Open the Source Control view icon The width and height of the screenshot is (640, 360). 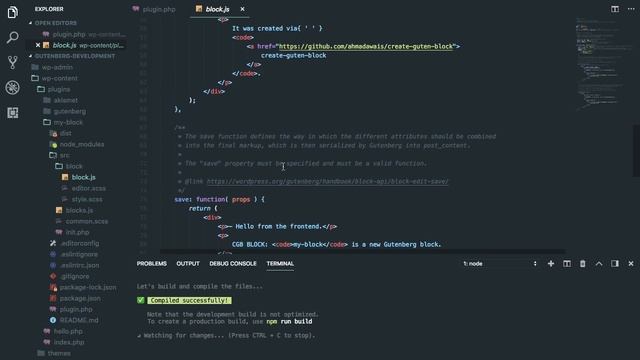click(x=13, y=62)
